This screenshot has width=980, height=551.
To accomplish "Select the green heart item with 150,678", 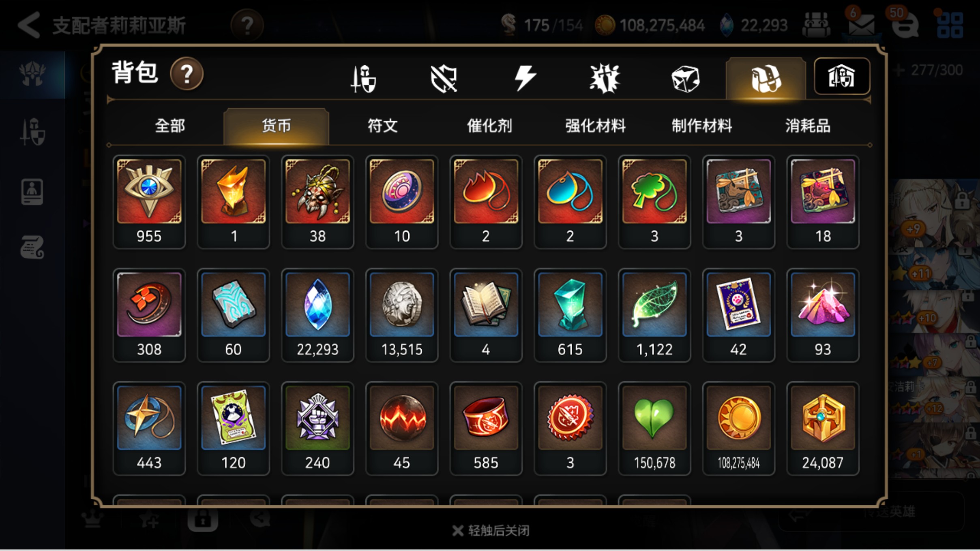I will coord(654,429).
